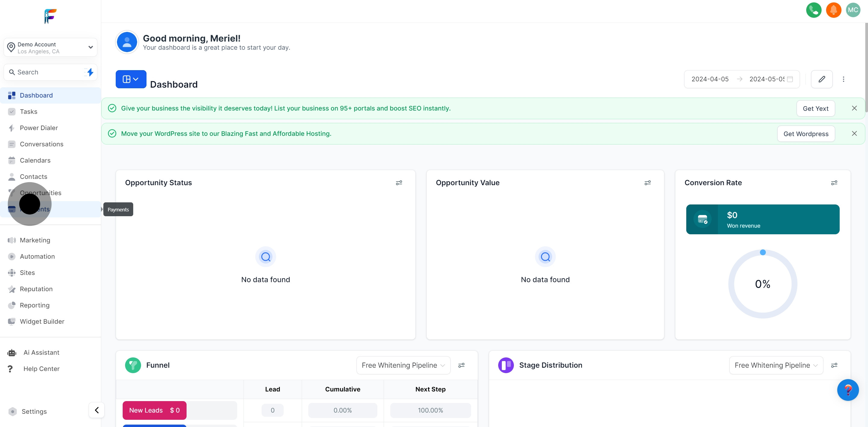Expand Funnel's Free Whitening Pipeline dropdown
The width and height of the screenshot is (868, 427).
[403, 365]
